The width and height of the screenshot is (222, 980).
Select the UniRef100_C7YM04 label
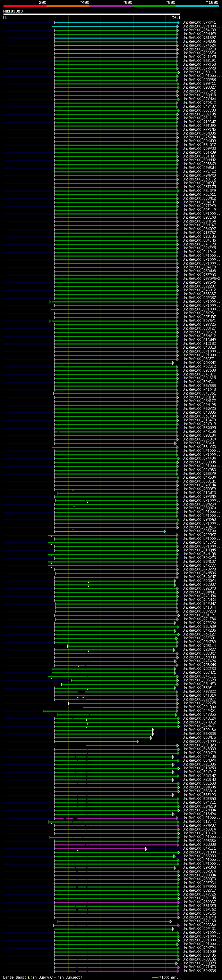tap(199, 99)
